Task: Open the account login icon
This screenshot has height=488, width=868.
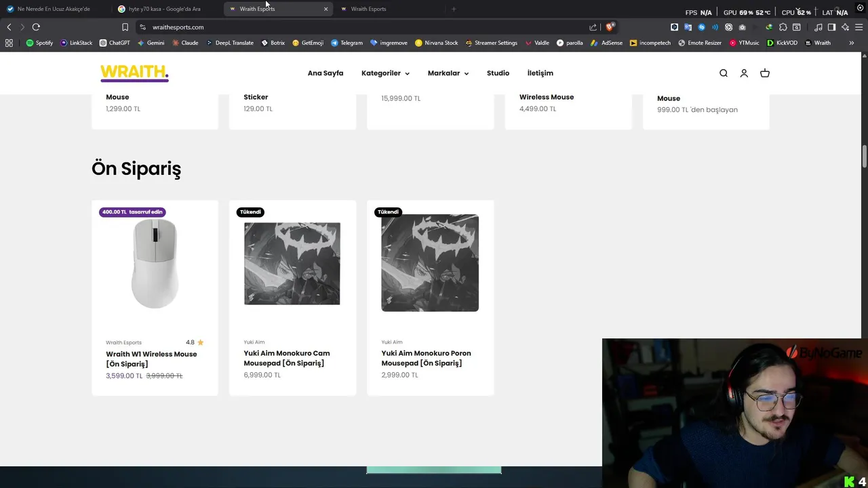Action: [x=744, y=73]
